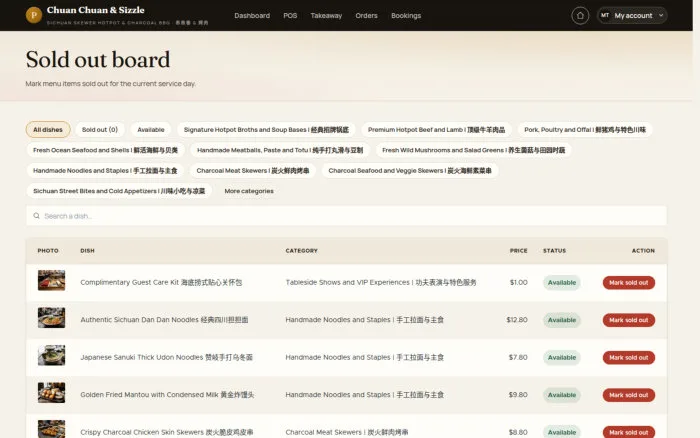Click Crispy Charcoal Chicken Skin Skewers name
This screenshot has height=438, width=700.
[x=167, y=432]
